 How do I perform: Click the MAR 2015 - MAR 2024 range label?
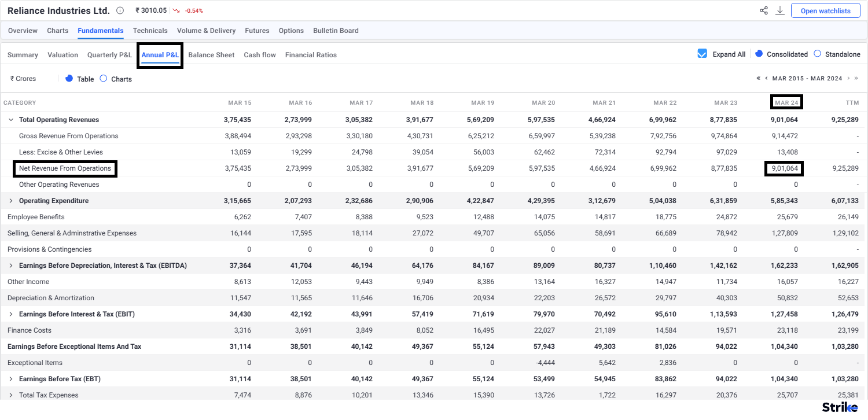tap(807, 78)
